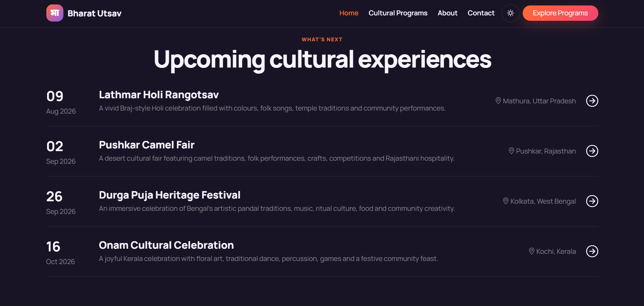This screenshot has height=306, width=644.
Task: Click the date number 09
Action: (55, 96)
